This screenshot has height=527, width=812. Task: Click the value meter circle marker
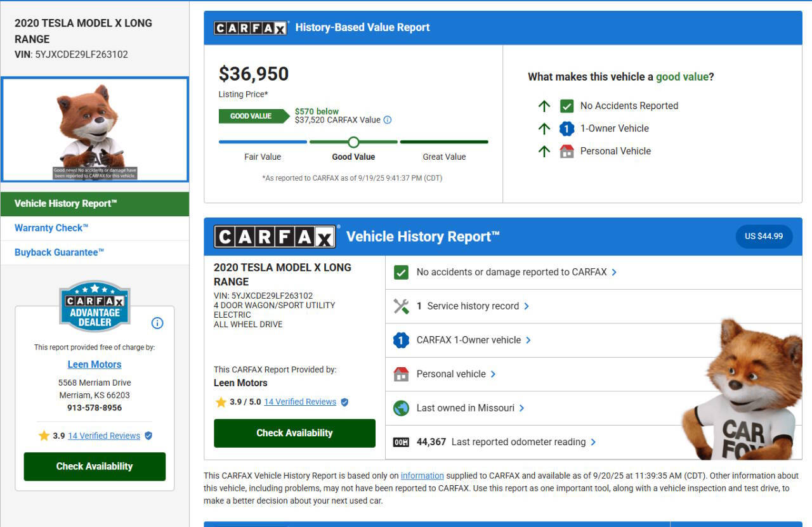(x=353, y=142)
